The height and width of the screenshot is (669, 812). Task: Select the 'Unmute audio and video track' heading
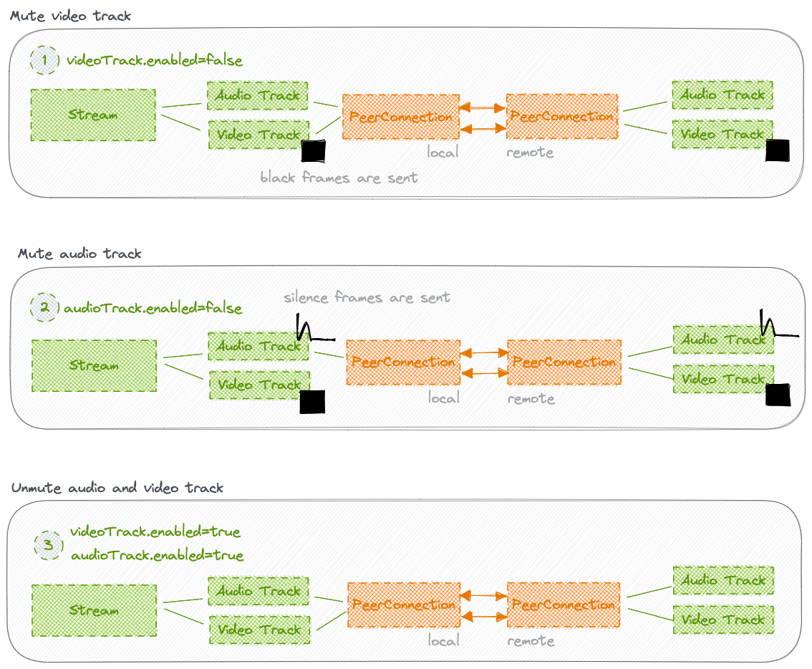(117, 488)
